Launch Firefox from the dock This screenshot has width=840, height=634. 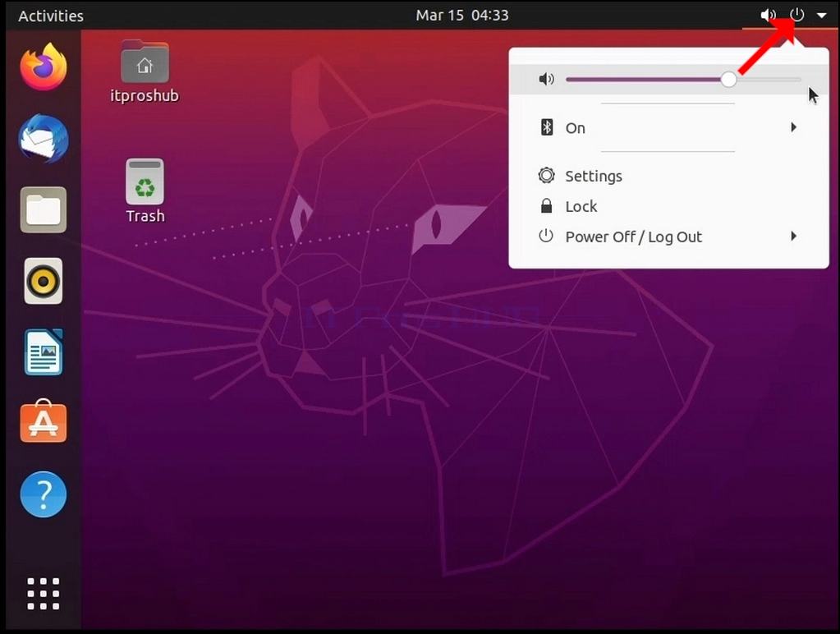click(44, 67)
